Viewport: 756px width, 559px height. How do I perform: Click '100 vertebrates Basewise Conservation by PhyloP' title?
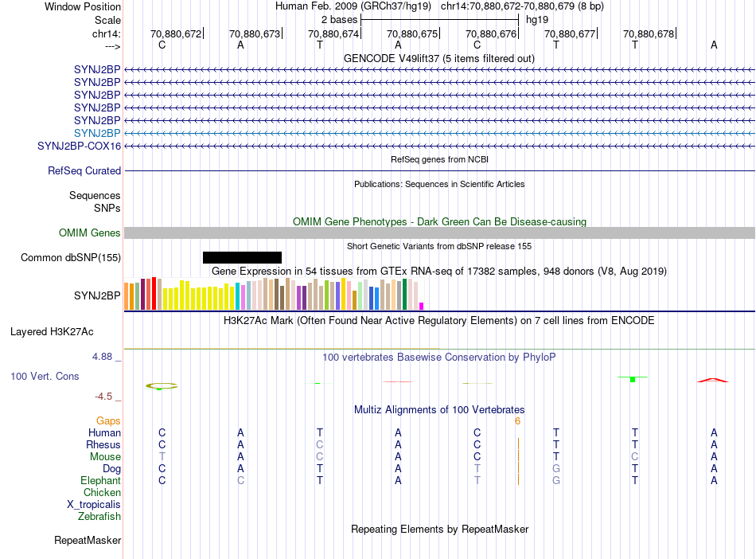click(x=438, y=358)
